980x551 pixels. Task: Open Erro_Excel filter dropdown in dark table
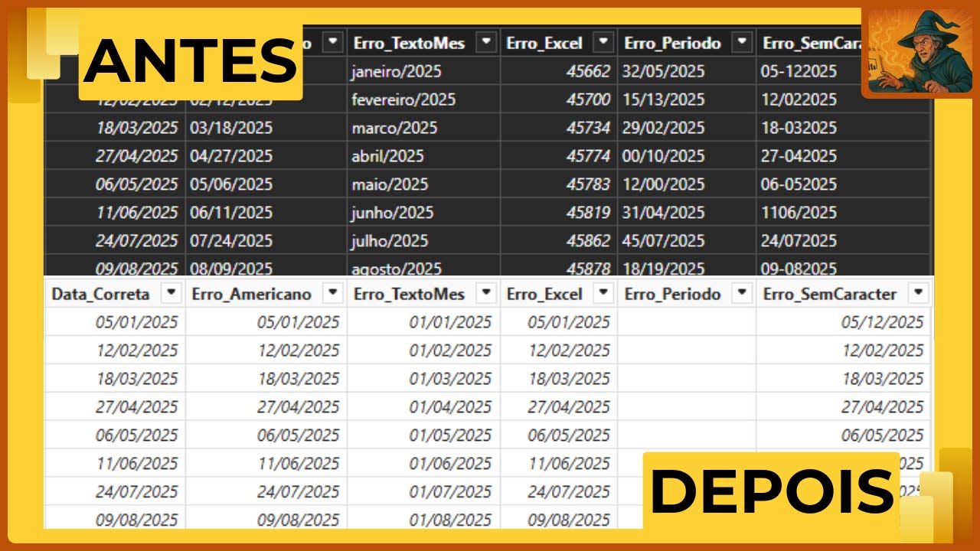tap(604, 43)
